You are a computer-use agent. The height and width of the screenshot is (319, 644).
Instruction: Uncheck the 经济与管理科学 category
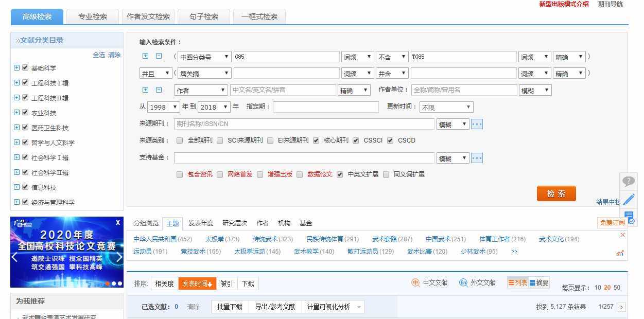pyautogui.click(x=25, y=202)
